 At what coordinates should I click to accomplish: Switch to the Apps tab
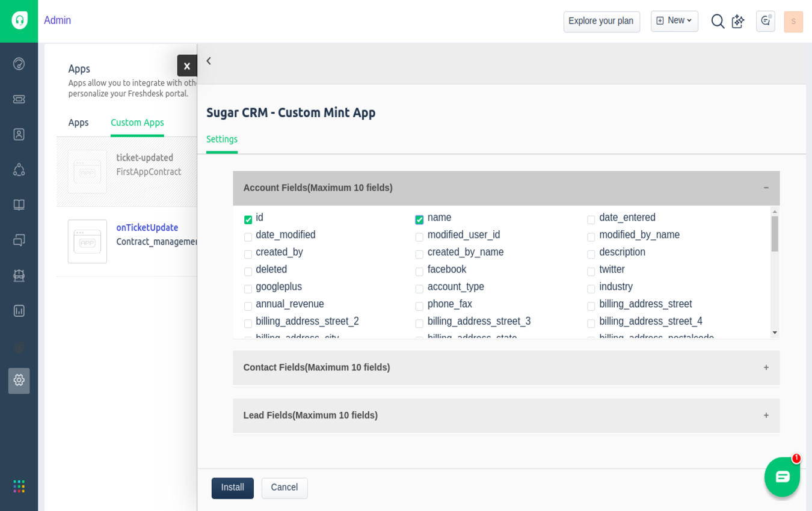coord(78,123)
